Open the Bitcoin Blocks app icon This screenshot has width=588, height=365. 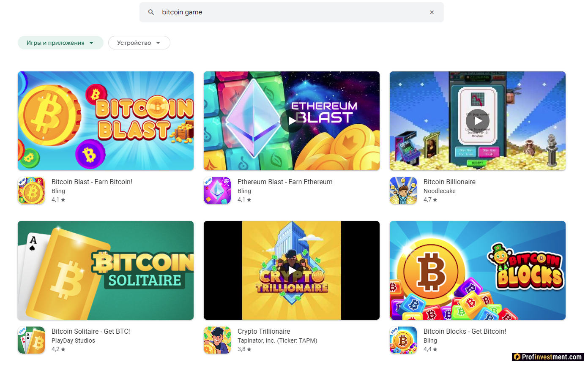(x=403, y=340)
